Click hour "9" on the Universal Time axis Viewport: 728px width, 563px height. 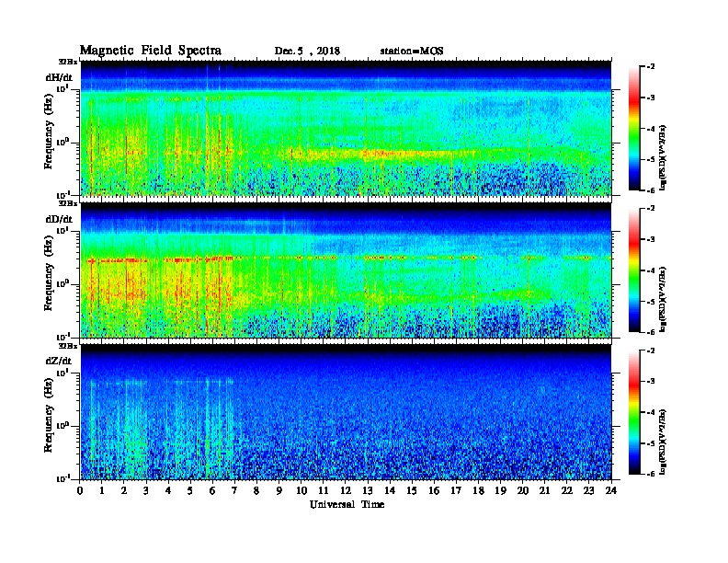point(279,490)
